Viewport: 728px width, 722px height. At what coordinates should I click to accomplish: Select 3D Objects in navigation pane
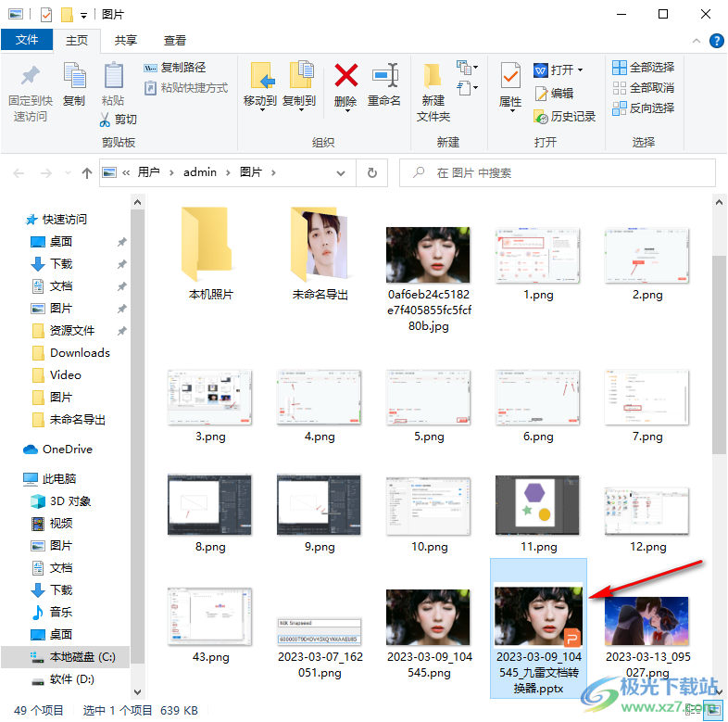60,501
